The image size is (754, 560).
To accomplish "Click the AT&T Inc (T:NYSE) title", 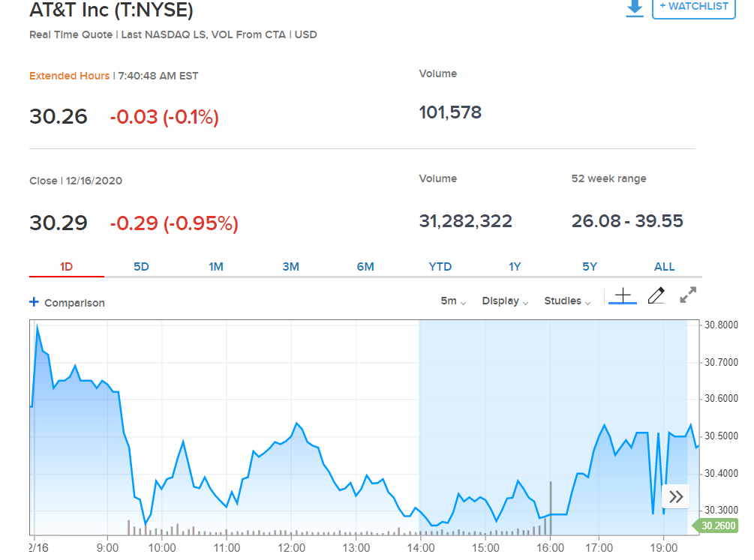I will (x=111, y=10).
